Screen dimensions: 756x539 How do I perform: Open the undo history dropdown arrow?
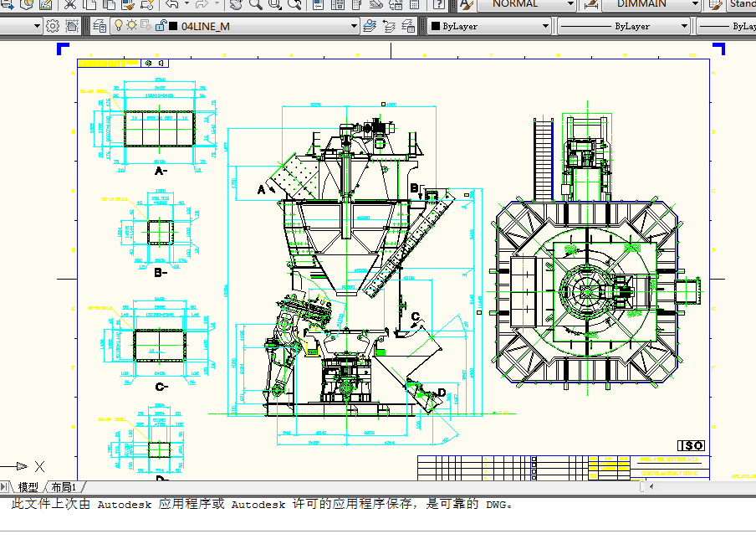(x=186, y=4)
